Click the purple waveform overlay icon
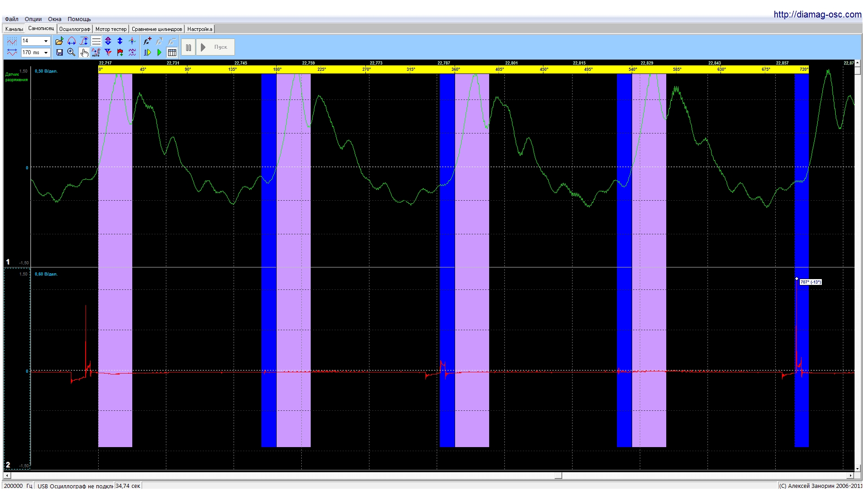The image size is (868, 491). pyautogui.click(x=132, y=52)
